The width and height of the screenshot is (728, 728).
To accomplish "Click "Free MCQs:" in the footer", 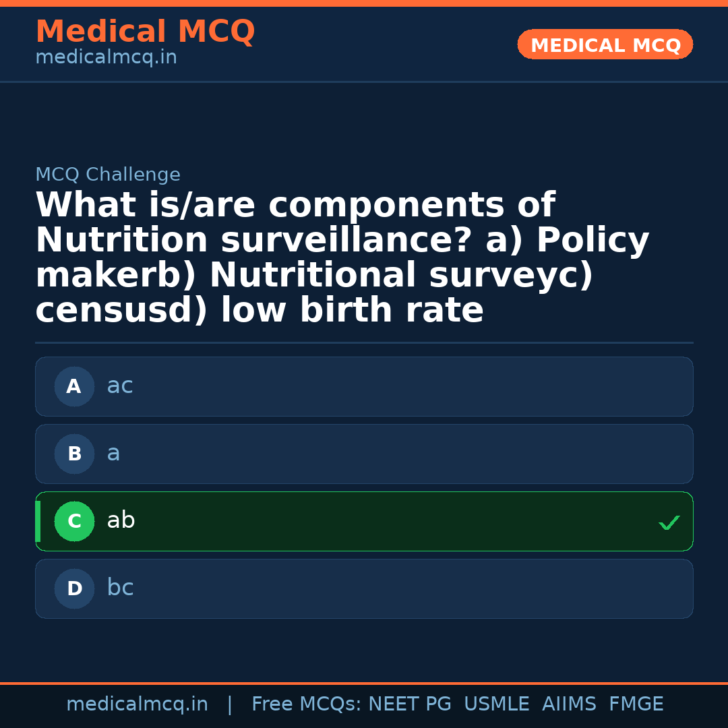I will (x=307, y=704).
